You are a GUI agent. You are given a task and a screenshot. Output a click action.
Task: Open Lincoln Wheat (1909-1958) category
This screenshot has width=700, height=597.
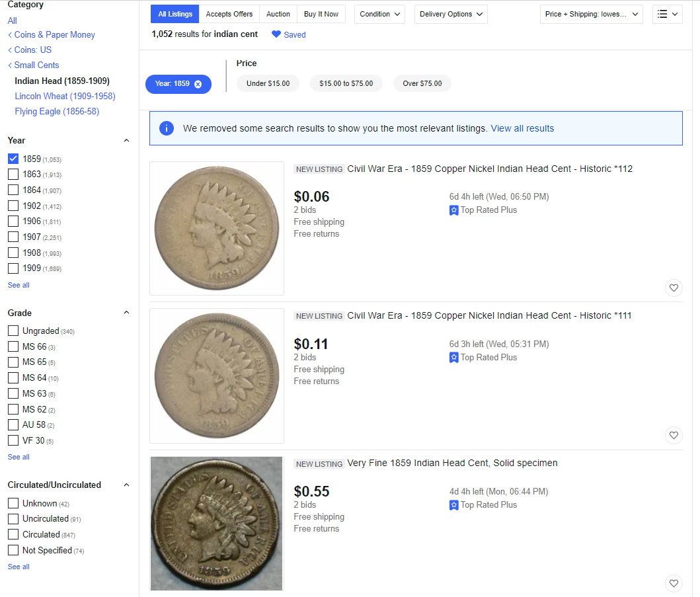click(65, 96)
